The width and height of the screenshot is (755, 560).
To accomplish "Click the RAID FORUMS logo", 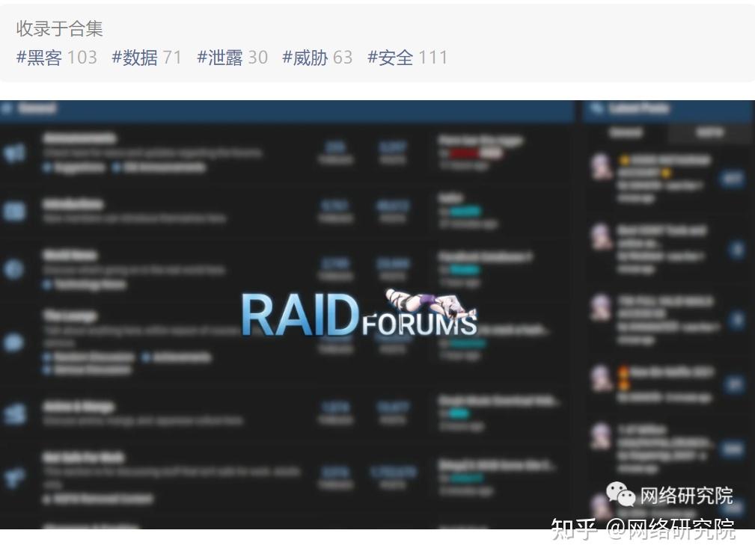I will 359,314.
